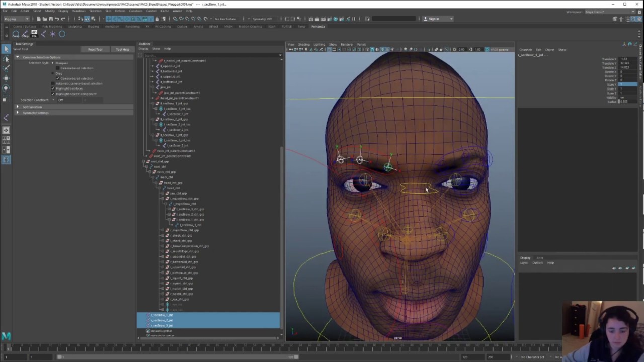The width and height of the screenshot is (644, 362).
Task: Pick the Lasso select tool
Action: coord(6,59)
